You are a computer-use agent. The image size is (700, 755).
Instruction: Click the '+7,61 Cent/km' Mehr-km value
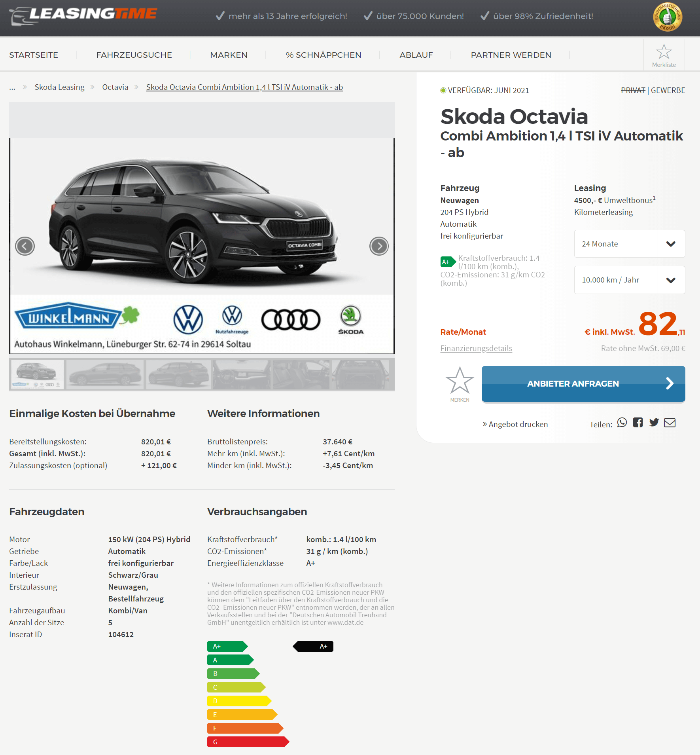(348, 453)
